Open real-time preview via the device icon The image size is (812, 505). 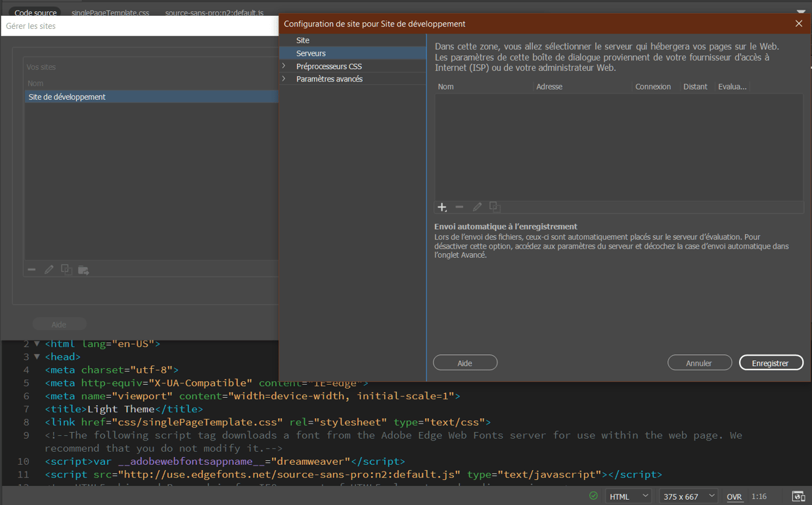(798, 496)
